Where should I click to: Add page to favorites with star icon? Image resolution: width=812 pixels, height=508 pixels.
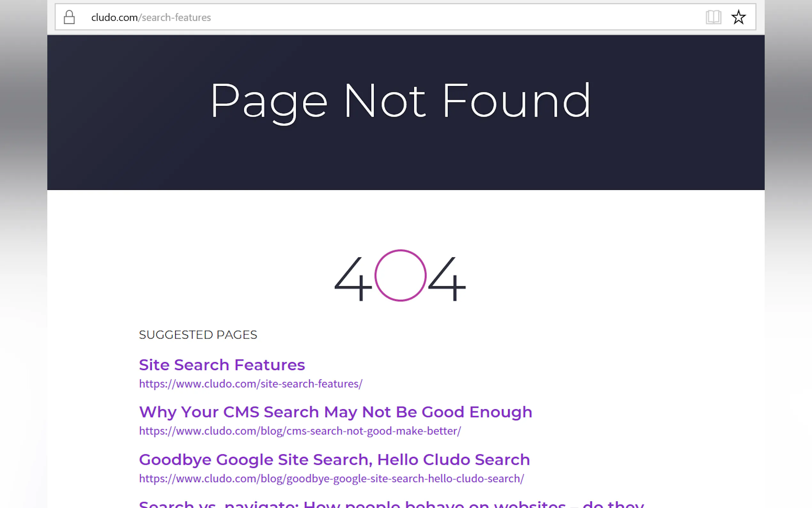[x=738, y=17]
